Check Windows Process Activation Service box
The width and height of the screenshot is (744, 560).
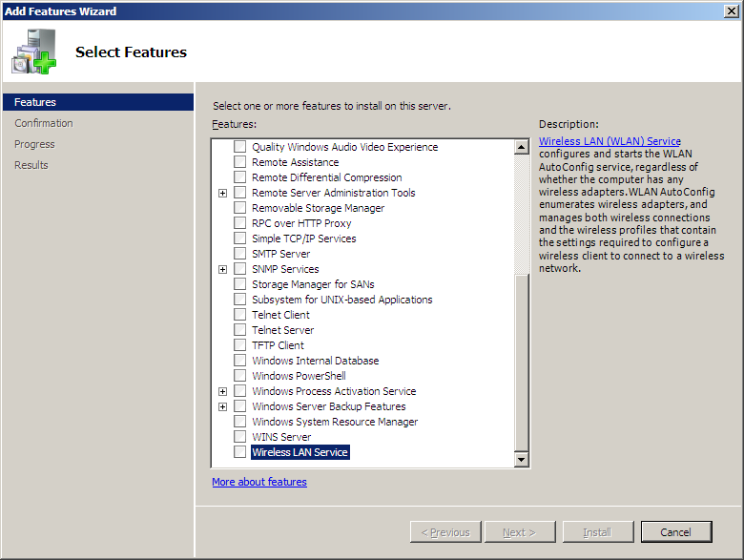coord(240,390)
